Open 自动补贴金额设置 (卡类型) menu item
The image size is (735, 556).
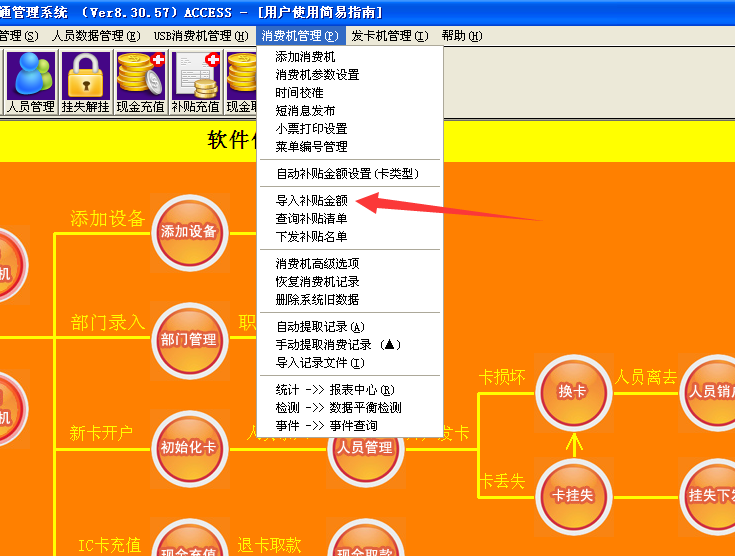[x=346, y=174]
